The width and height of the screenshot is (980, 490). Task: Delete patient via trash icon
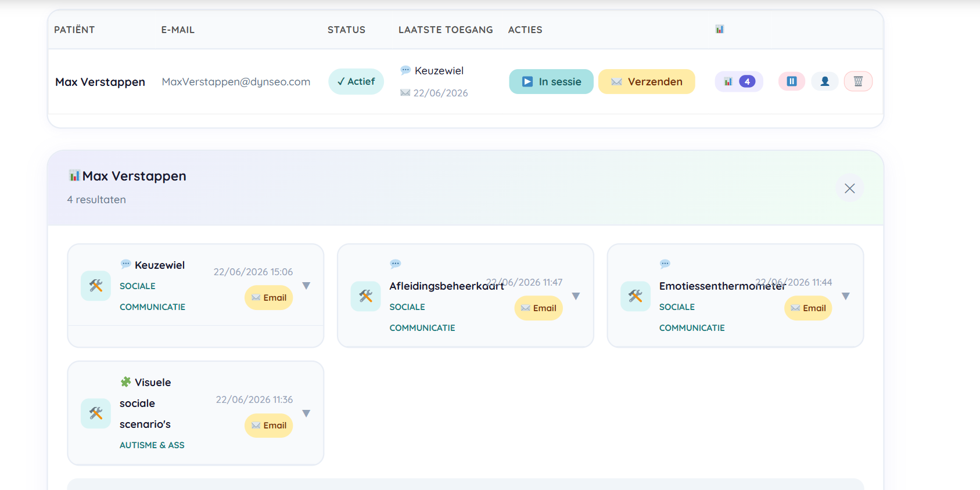pyautogui.click(x=858, y=81)
